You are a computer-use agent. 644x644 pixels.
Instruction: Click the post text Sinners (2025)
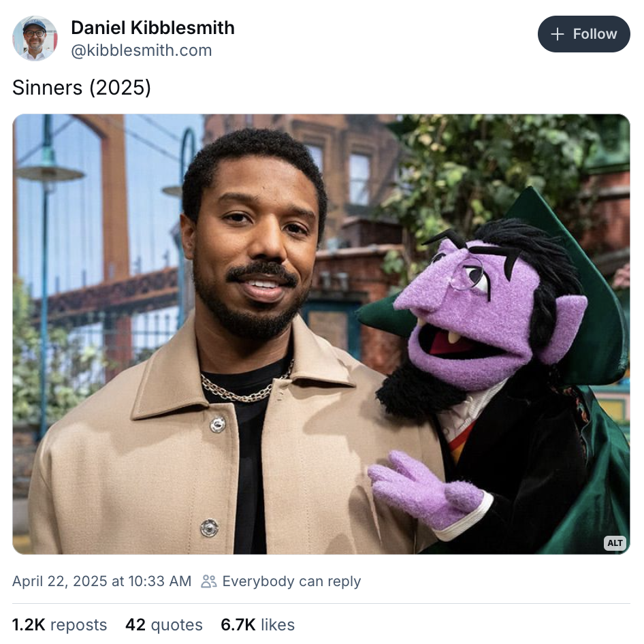pyautogui.click(x=82, y=88)
